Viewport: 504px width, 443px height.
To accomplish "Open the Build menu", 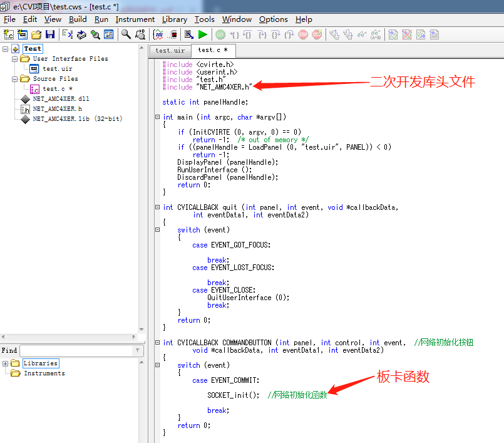I will point(78,19).
